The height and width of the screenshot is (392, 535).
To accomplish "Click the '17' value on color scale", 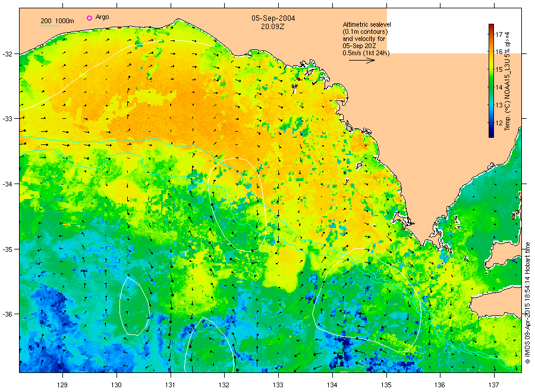I will [499, 34].
